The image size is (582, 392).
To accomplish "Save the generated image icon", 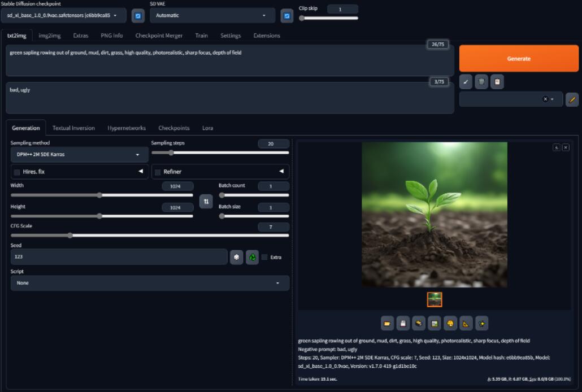I will tap(403, 323).
